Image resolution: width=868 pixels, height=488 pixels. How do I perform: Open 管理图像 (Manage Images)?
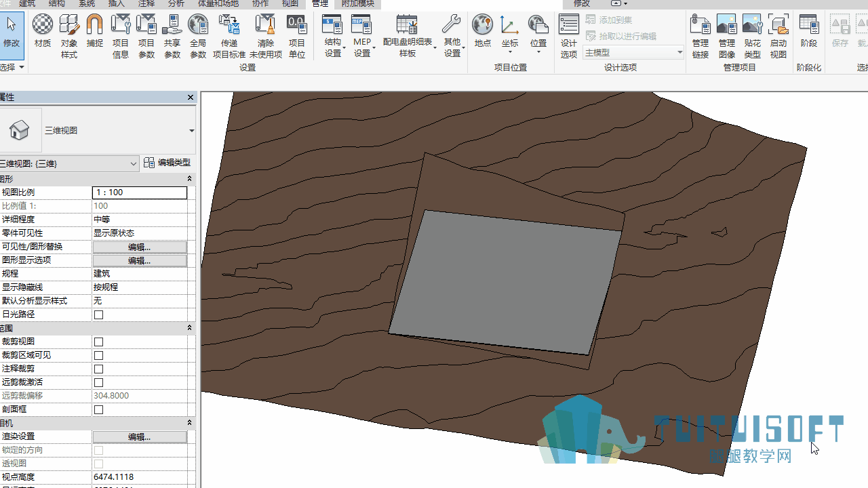pyautogui.click(x=727, y=37)
